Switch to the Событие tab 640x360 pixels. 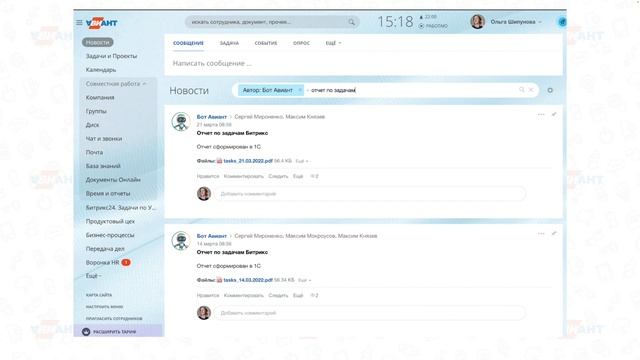(x=266, y=43)
